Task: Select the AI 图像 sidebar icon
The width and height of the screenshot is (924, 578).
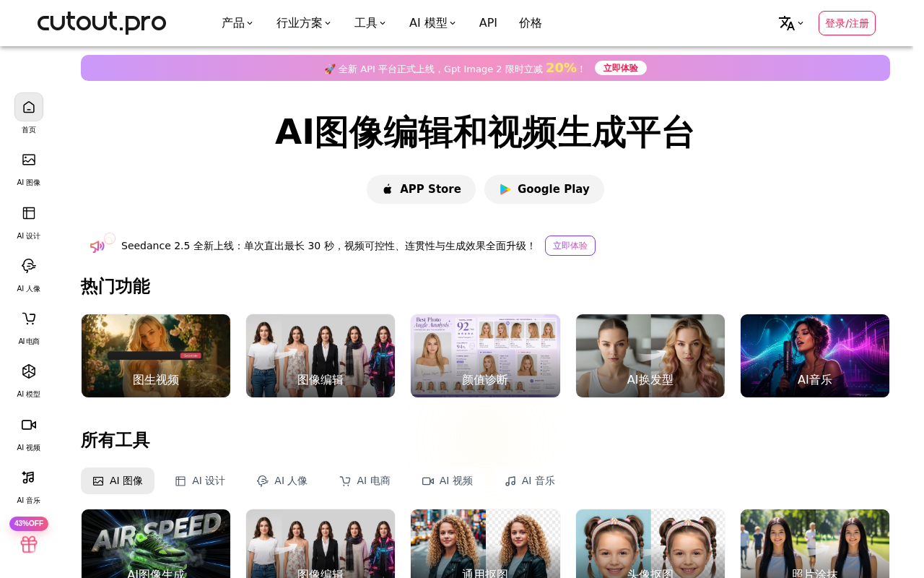Action: (x=29, y=160)
